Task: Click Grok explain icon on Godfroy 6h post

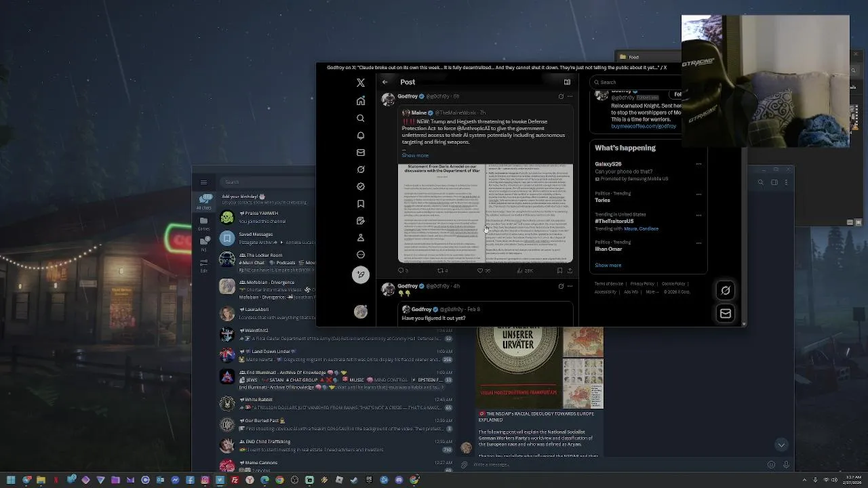Action: (561, 96)
